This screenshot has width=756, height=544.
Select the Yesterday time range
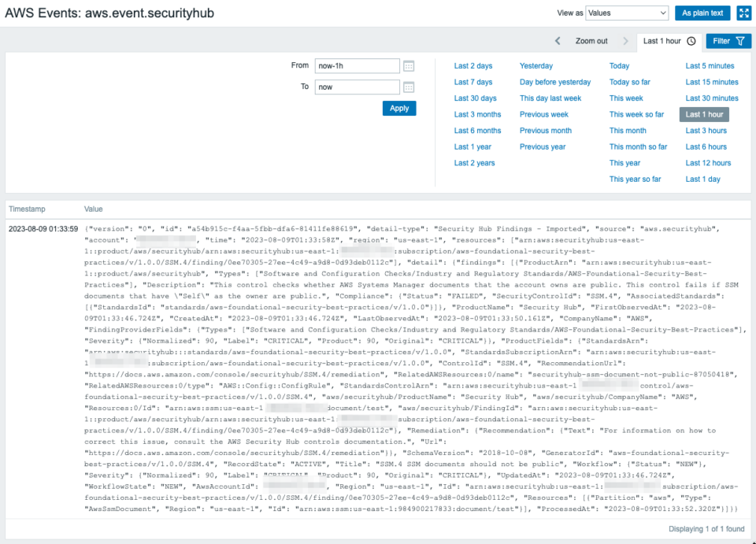pyautogui.click(x=538, y=65)
